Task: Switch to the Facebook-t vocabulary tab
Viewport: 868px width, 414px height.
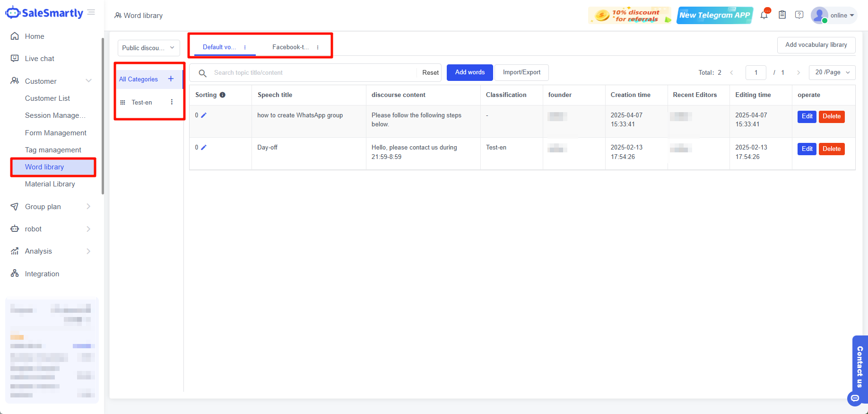Action: (290, 47)
